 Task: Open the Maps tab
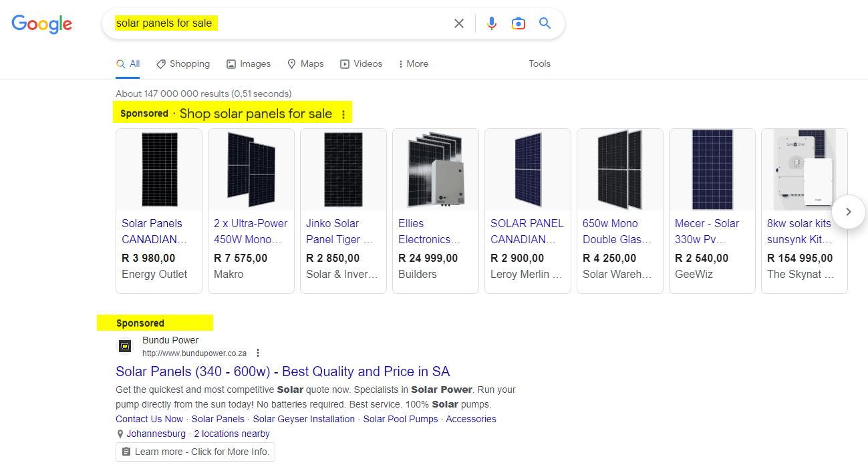305,64
